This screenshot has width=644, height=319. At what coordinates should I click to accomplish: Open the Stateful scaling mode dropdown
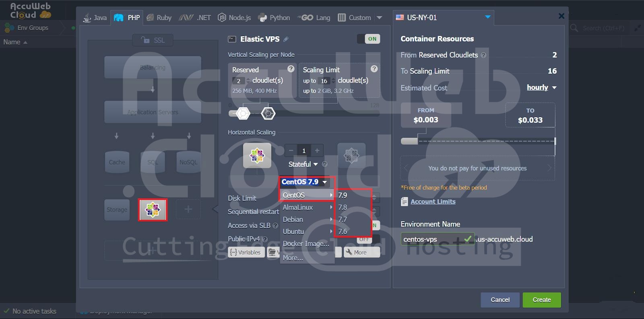point(303,164)
